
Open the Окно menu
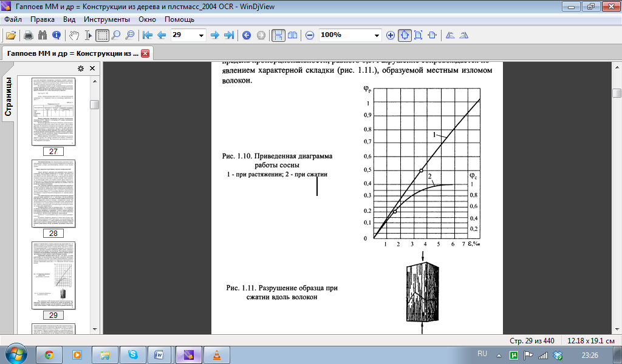(147, 19)
